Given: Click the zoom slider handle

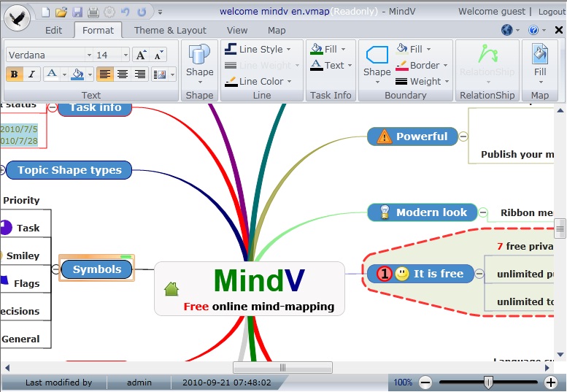Looking at the screenshot, I should [488, 382].
